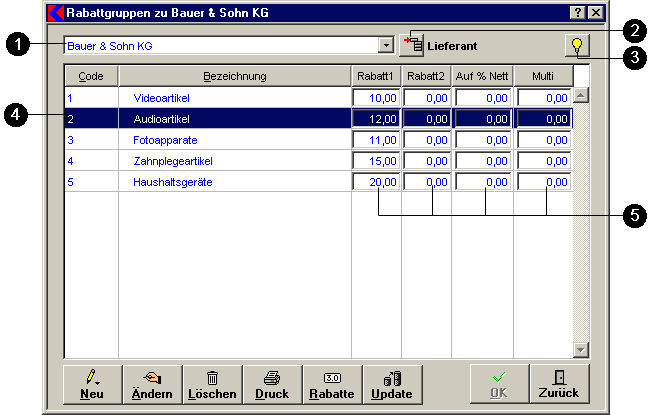This screenshot has width=652, height=415.
Task: Go back with the Zurück button
Action: (558, 383)
